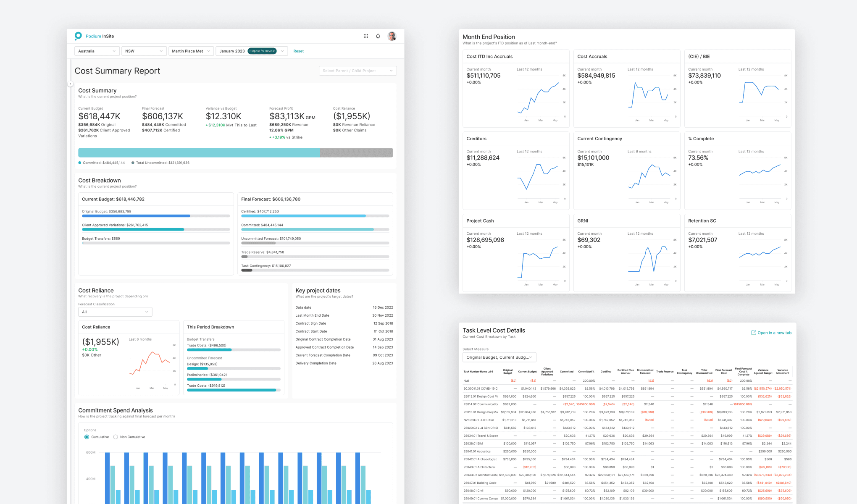Click the green upward arrow beside $12,310K movement
857x504 pixels.
click(x=207, y=125)
